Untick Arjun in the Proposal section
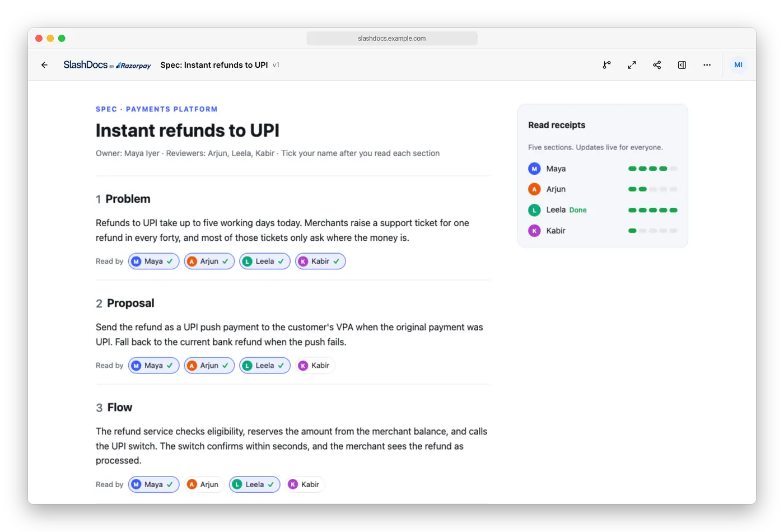The image size is (784, 532). (209, 365)
